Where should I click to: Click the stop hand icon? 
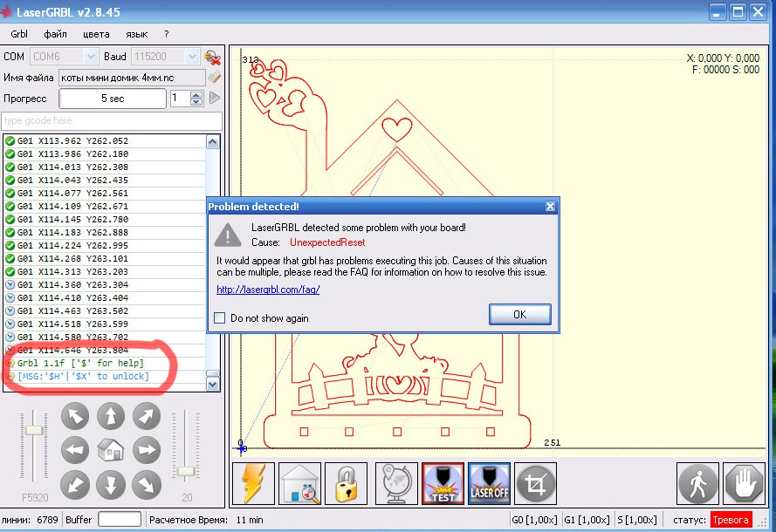(x=744, y=483)
